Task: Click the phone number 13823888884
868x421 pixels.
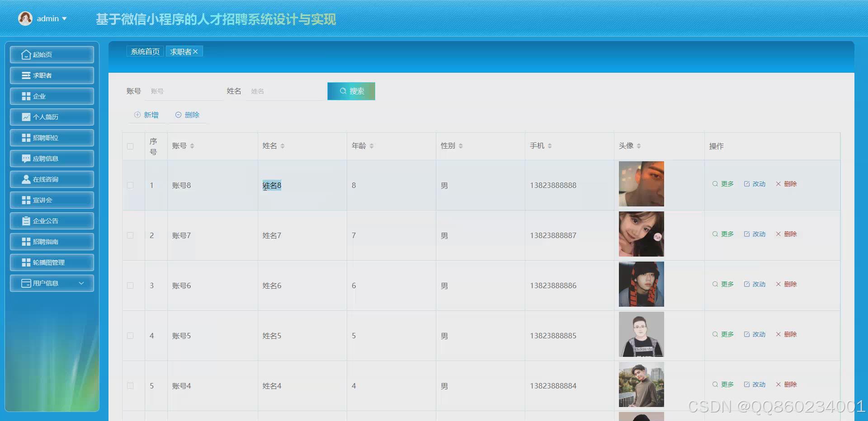Action: [x=553, y=386]
